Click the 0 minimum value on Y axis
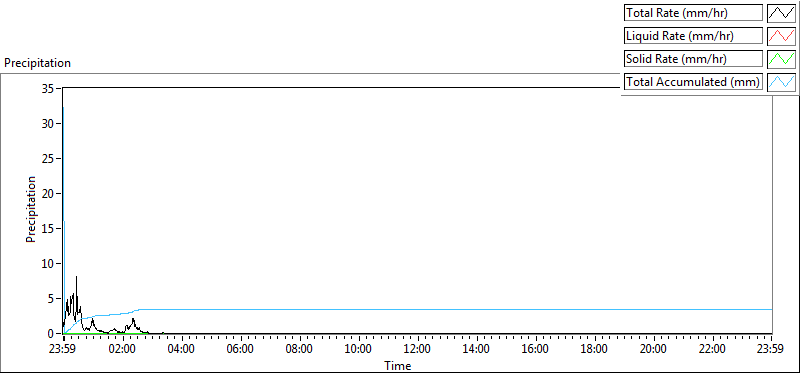The height and width of the screenshot is (373, 800). pos(52,334)
